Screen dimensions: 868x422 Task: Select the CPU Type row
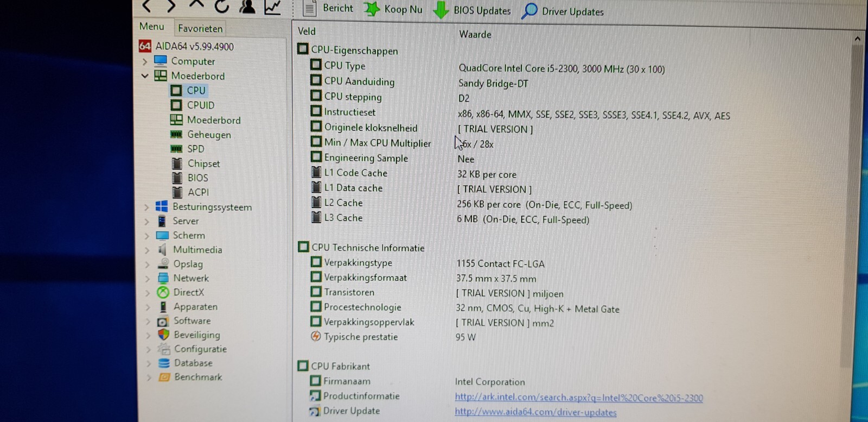point(487,66)
